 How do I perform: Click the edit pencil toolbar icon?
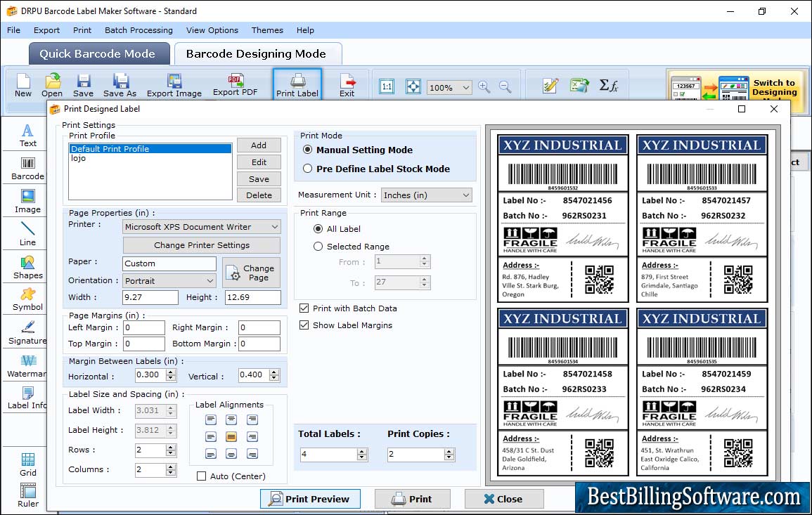coord(550,86)
